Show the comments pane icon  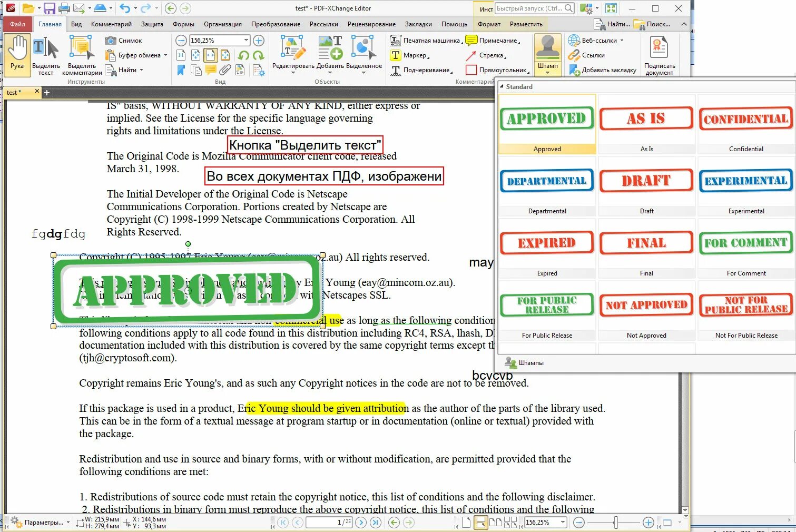tap(211, 70)
